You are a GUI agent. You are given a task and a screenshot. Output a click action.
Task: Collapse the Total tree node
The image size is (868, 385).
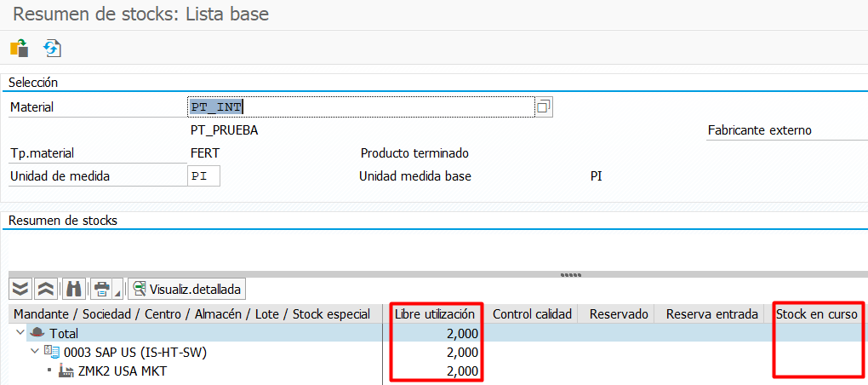click(20, 334)
